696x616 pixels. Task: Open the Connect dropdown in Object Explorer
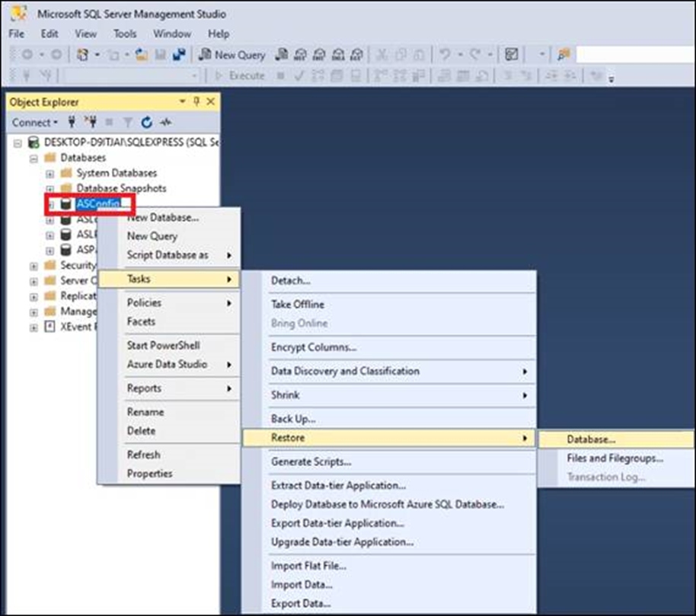[34, 122]
